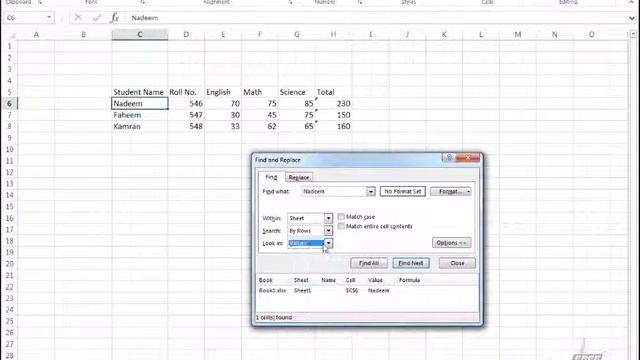The image size is (640, 360).
Task: Close the Find and Replace dialog with X
Action: pos(468,157)
